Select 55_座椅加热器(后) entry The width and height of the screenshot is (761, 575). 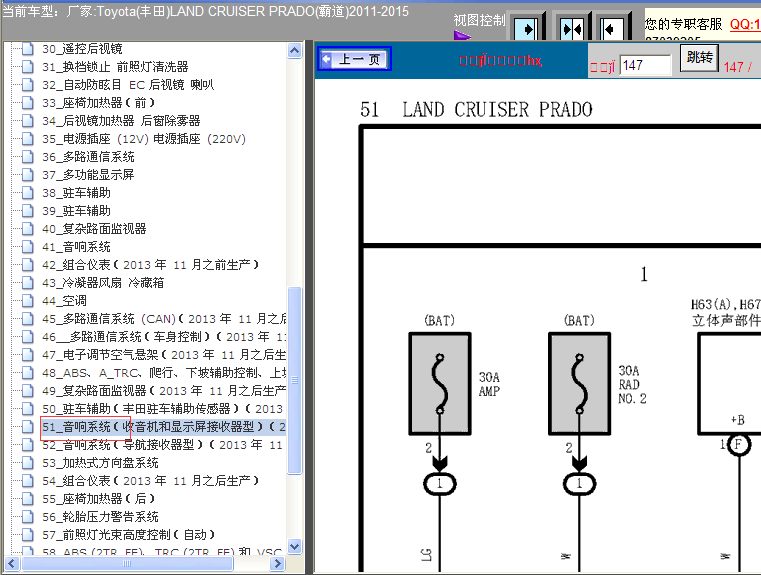99,498
